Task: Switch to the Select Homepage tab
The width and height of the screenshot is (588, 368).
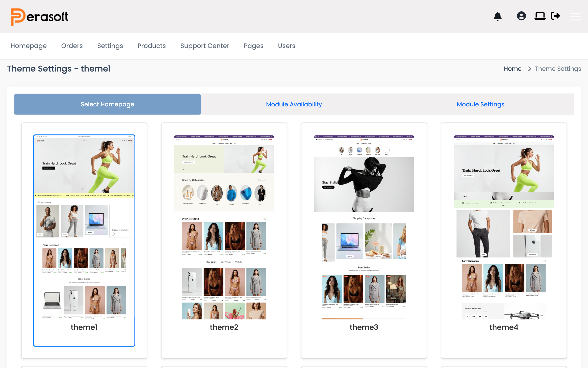Action: [x=107, y=104]
